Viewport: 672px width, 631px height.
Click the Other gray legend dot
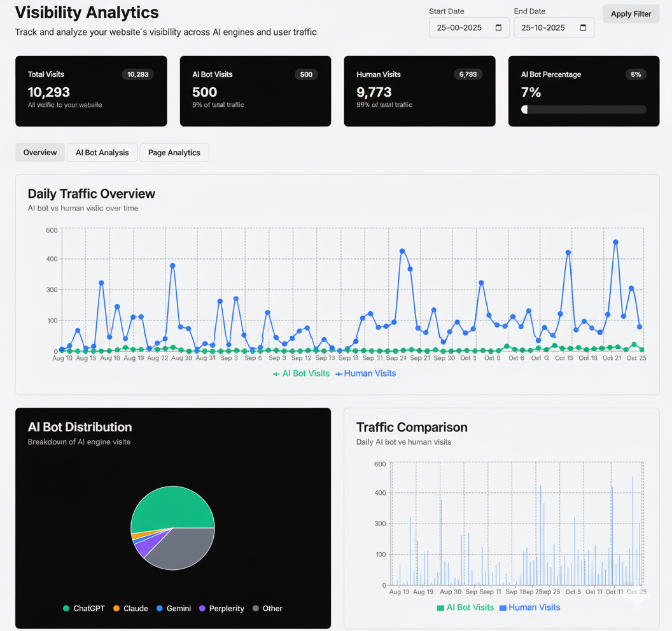pos(256,609)
